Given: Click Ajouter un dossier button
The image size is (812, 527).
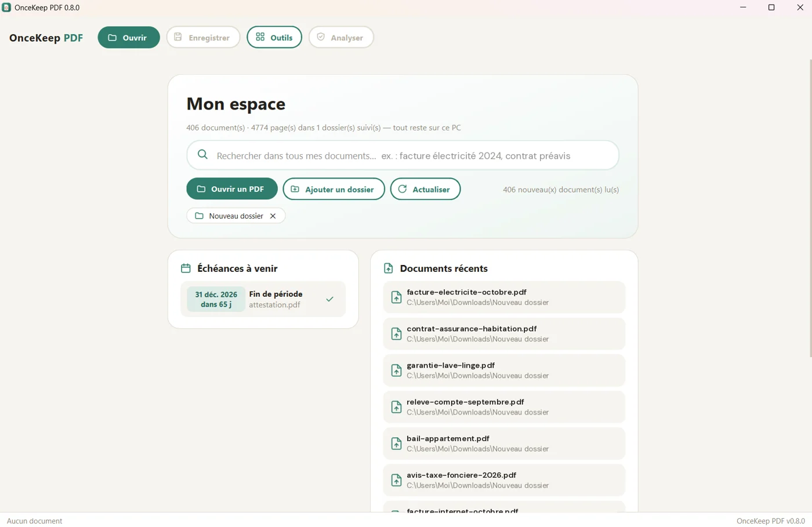Looking at the screenshot, I should click(x=333, y=189).
